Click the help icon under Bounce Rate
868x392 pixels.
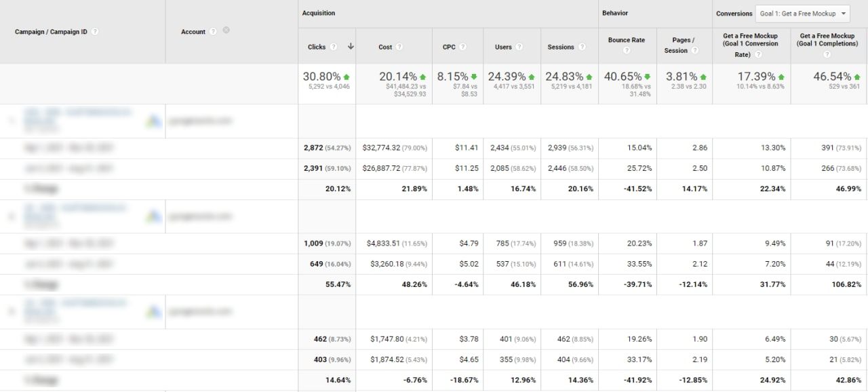click(627, 50)
